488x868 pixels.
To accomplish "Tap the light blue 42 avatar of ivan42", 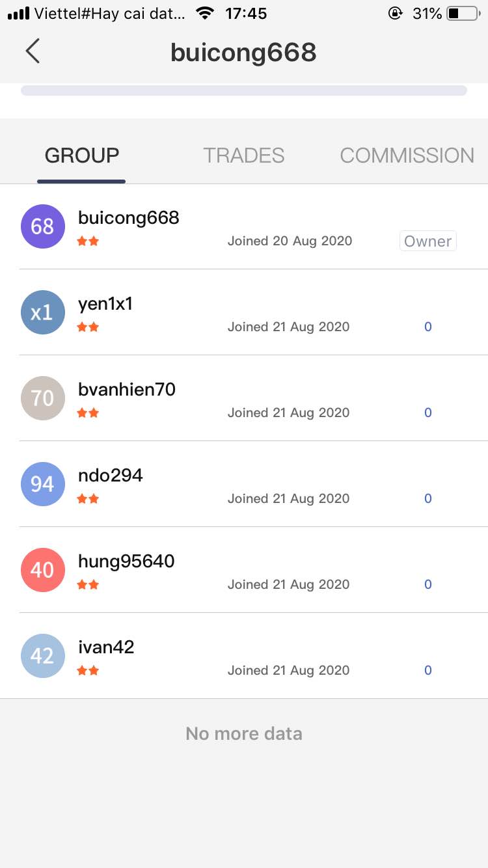I will tap(43, 656).
